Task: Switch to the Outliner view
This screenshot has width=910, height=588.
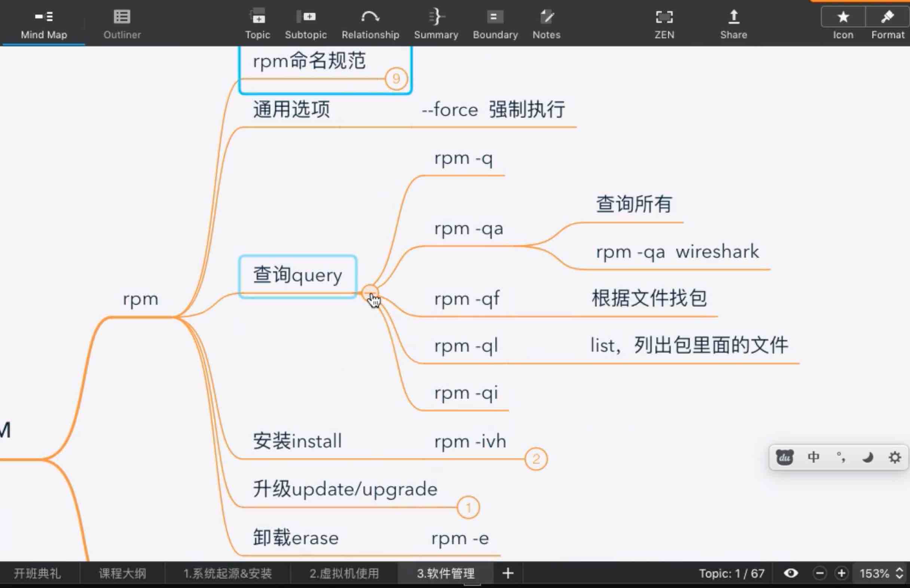Action: 122,23
